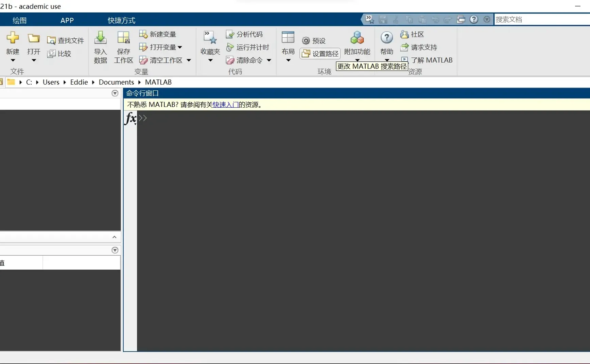Click the Help (帮助) question mark icon
590x364 pixels.
click(387, 37)
